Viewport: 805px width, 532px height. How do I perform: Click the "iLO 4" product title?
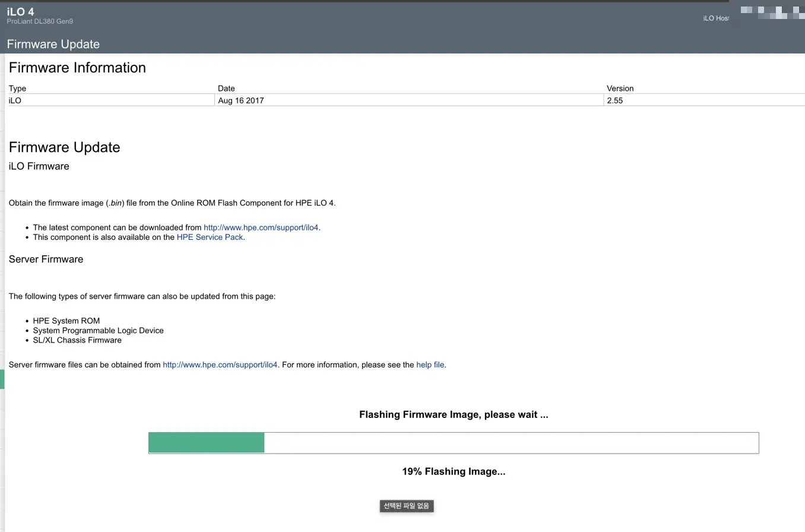click(x=20, y=12)
